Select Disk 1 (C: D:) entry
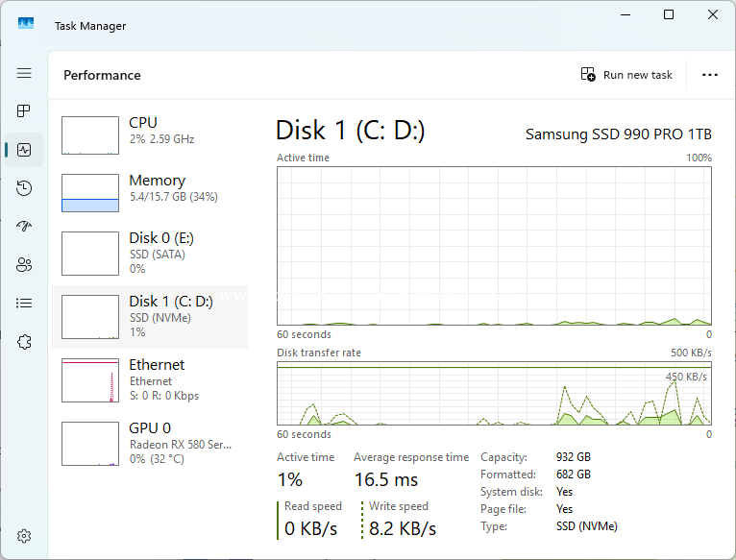Image resolution: width=736 pixels, height=560 pixels. coord(150,316)
